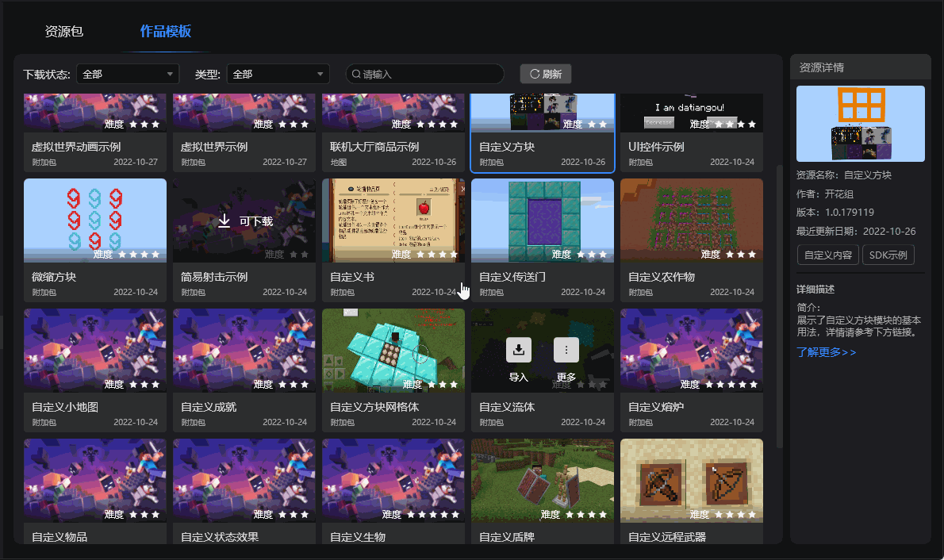Image resolution: width=944 pixels, height=560 pixels.
Task: Open the 下载状态 dropdown
Action: [128, 74]
